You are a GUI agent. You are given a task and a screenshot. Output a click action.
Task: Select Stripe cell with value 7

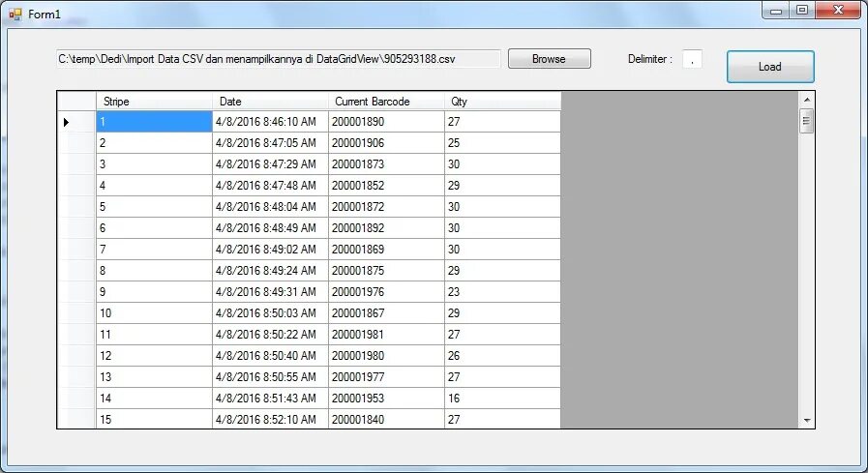click(154, 250)
